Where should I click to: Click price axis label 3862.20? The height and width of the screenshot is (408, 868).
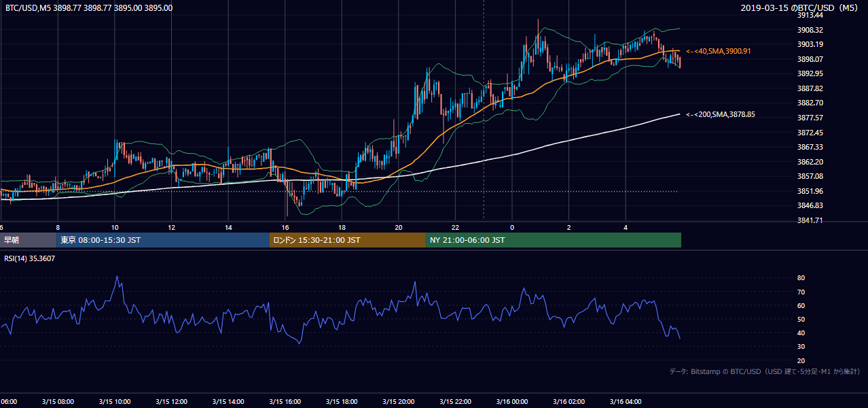810,162
